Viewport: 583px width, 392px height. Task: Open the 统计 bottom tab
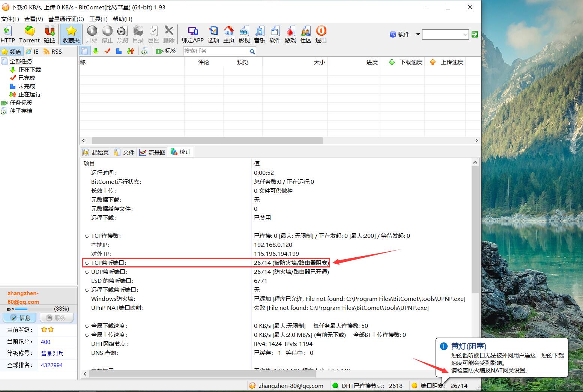pyautogui.click(x=180, y=152)
